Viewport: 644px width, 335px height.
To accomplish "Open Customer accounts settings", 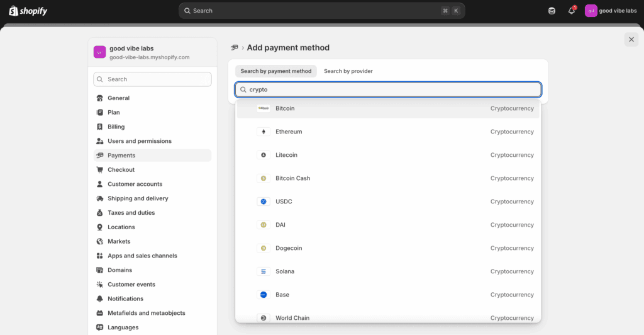I will 152,184.
